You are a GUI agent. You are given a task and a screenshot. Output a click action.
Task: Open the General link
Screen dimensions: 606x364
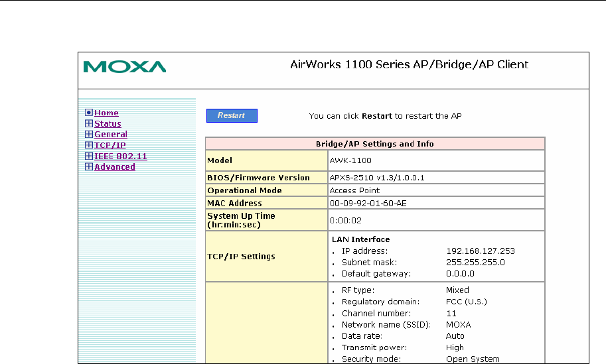click(111, 135)
